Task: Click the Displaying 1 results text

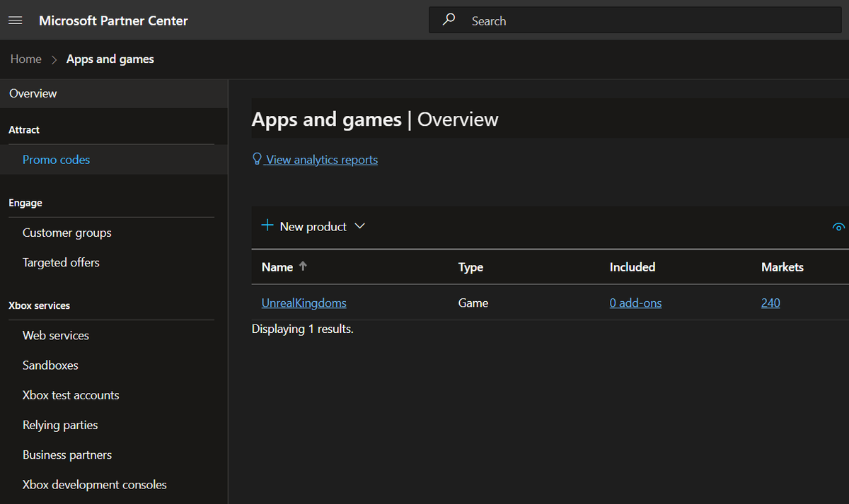Action: (x=303, y=329)
